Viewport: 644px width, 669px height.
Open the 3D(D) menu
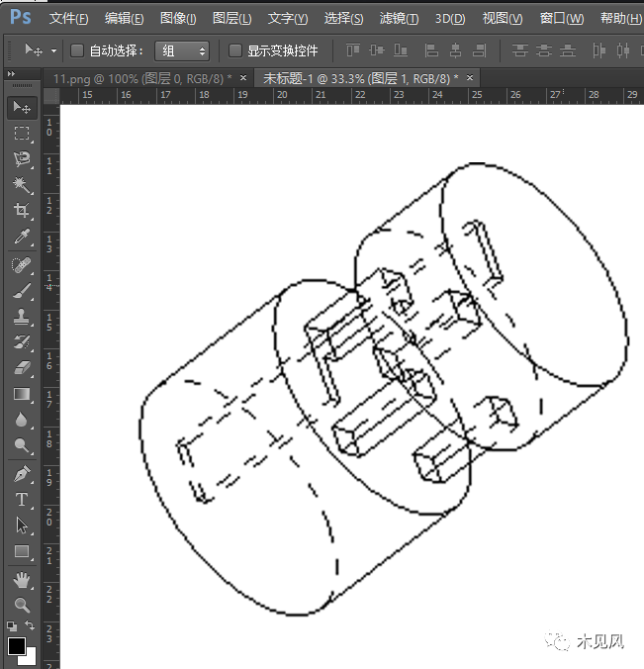coord(450,18)
